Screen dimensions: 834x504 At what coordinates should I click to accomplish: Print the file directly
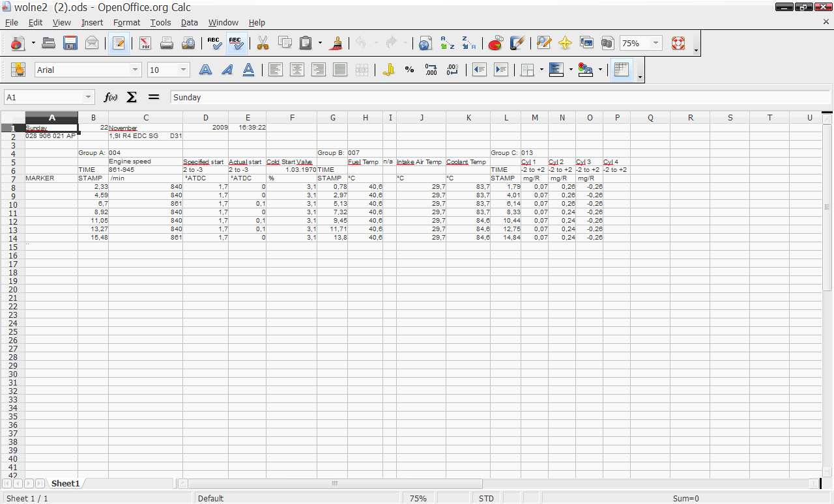(167, 44)
